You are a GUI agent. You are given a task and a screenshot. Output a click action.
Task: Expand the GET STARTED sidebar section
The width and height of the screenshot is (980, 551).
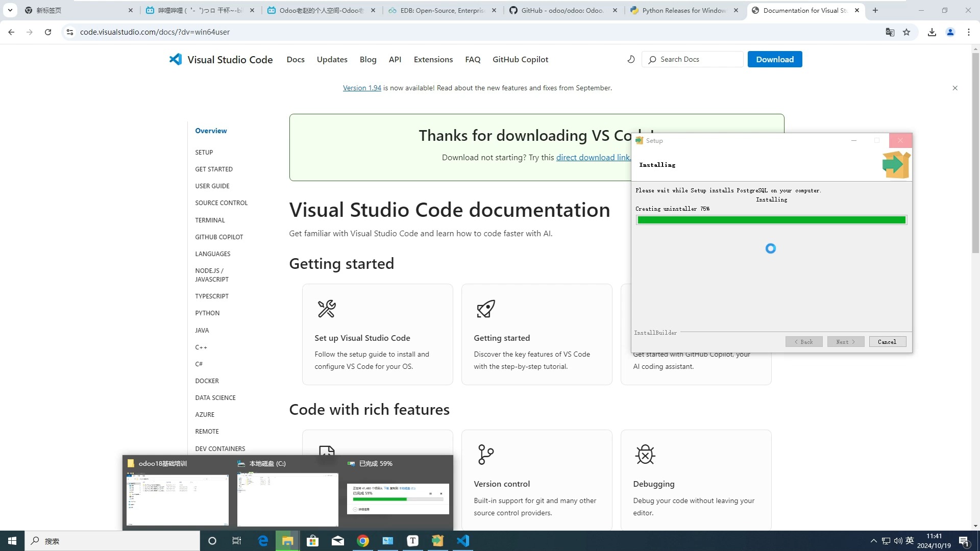coord(214,169)
